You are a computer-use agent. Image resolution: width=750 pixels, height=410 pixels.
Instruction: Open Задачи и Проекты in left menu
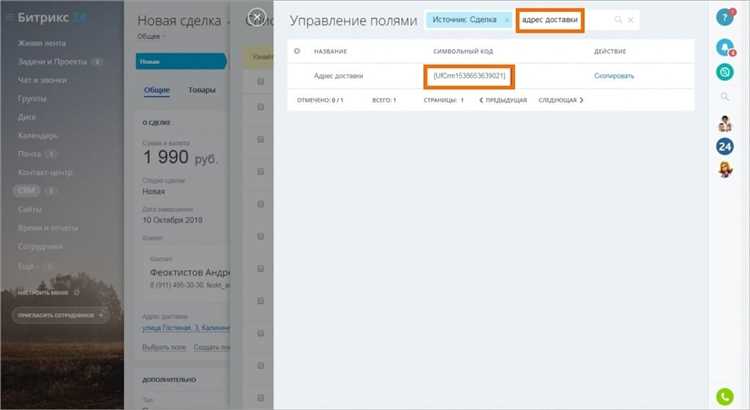tap(52, 62)
